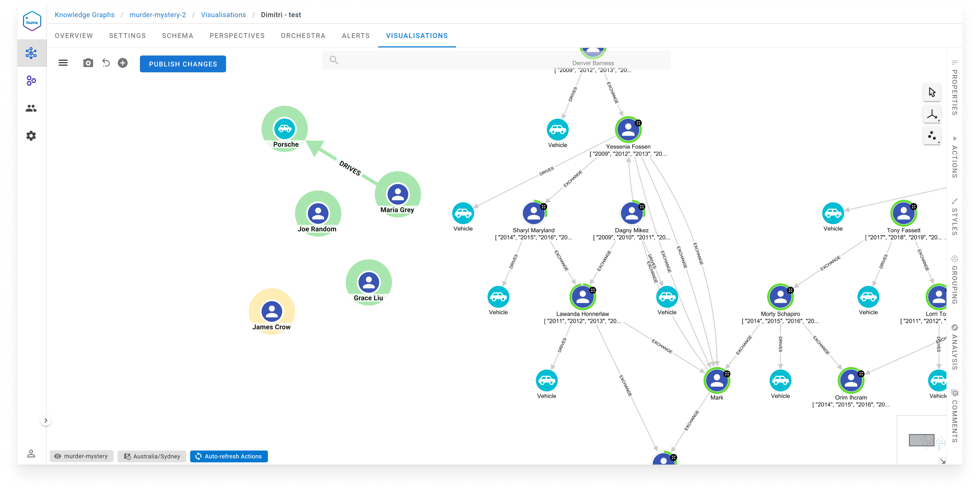Click the Hume logo icon
The height and width of the screenshot is (498, 980).
(32, 21)
